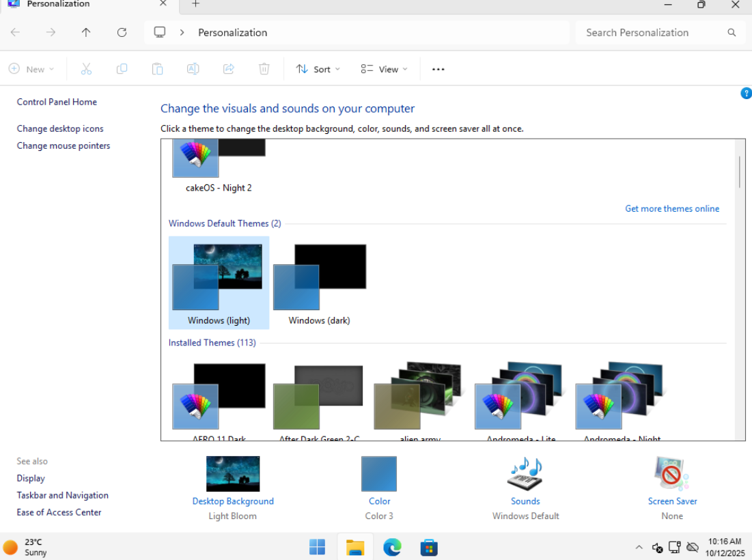
Task: Open the Desktop Background settings icon
Action: pos(233,474)
